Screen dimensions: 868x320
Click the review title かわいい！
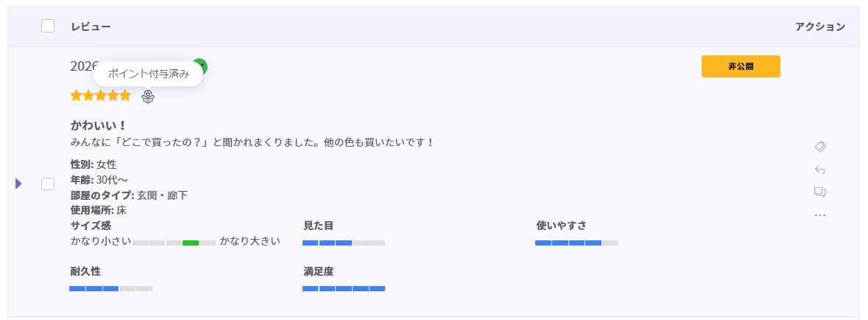coord(99,125)
